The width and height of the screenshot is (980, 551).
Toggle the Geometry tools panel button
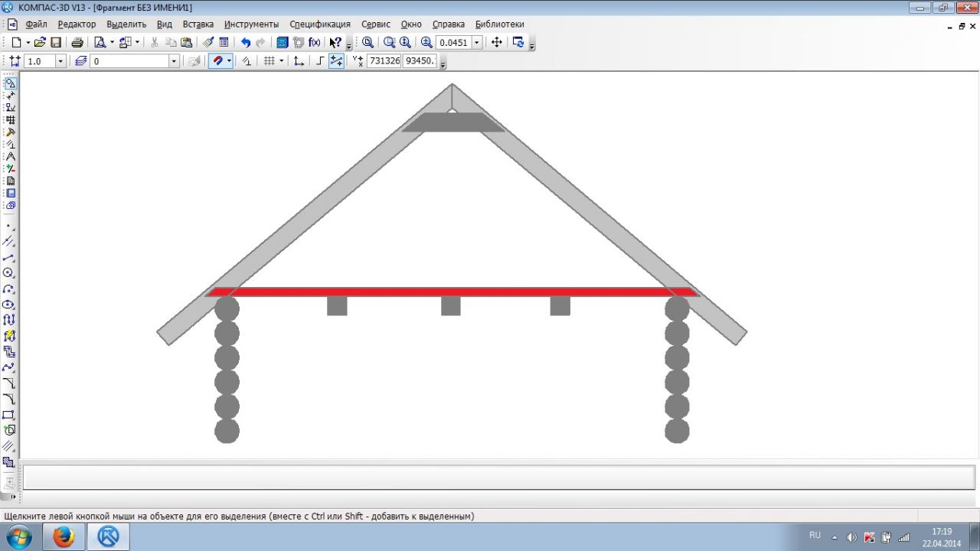10,83
